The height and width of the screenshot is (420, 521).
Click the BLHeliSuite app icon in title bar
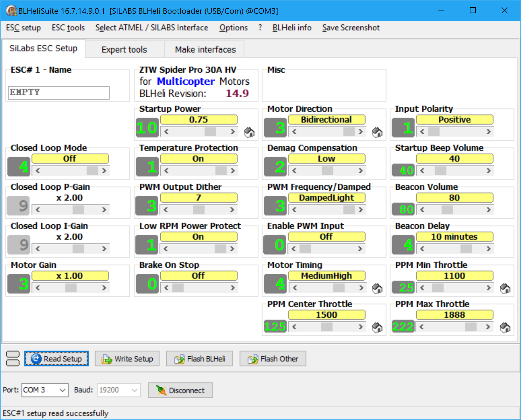click(11, 11)
